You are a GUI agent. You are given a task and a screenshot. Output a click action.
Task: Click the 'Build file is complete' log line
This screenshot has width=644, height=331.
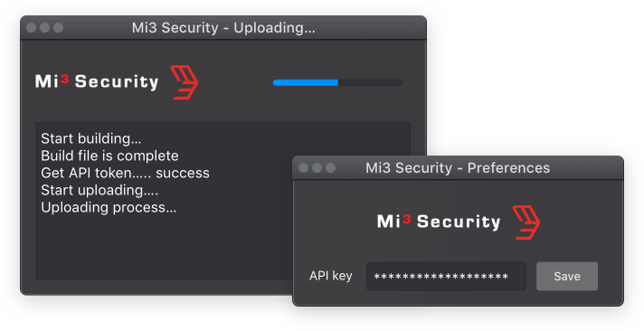109,156
